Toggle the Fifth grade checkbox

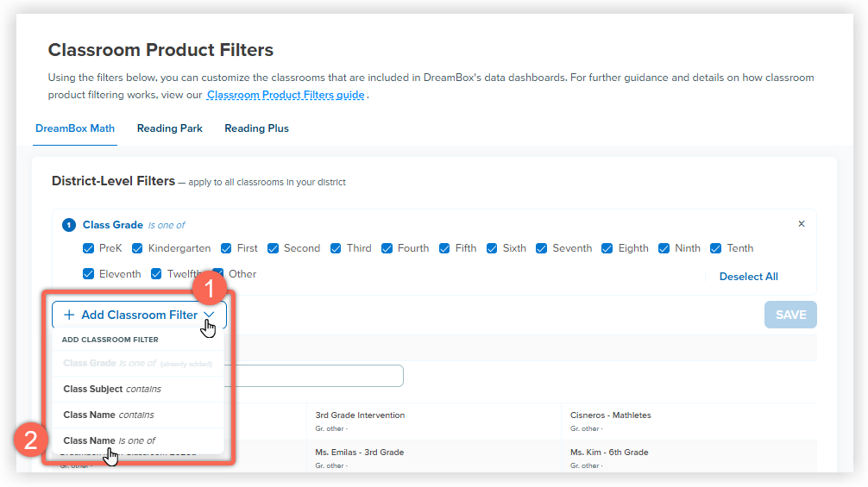[444, 248]
